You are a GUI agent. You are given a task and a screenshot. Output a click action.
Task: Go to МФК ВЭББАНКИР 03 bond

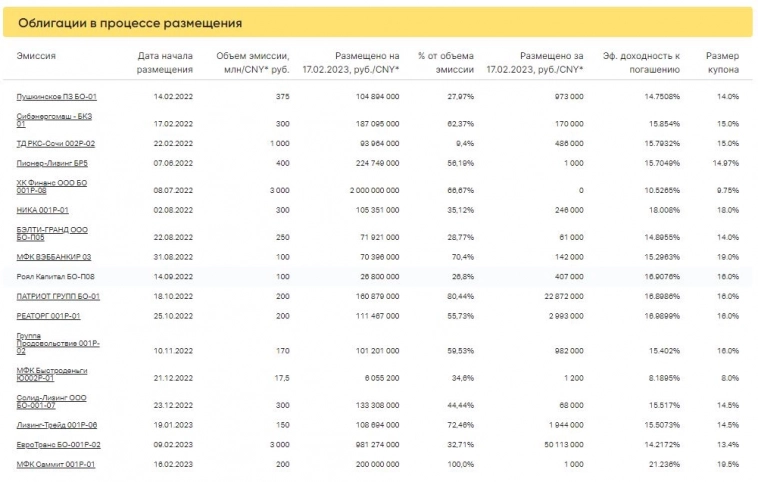click(54, 257)
